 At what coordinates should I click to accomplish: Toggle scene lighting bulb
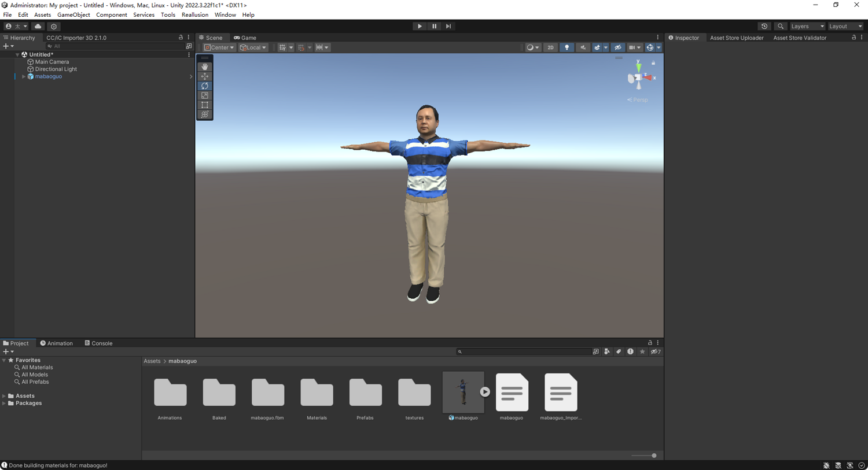pyautogui.click(x=567, y=47)
